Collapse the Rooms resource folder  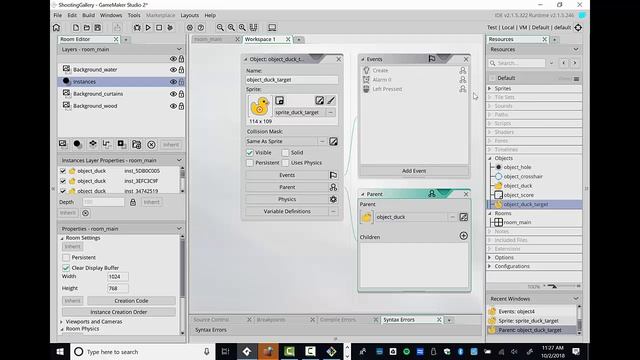pyautogui.click(x=490, y=213)
